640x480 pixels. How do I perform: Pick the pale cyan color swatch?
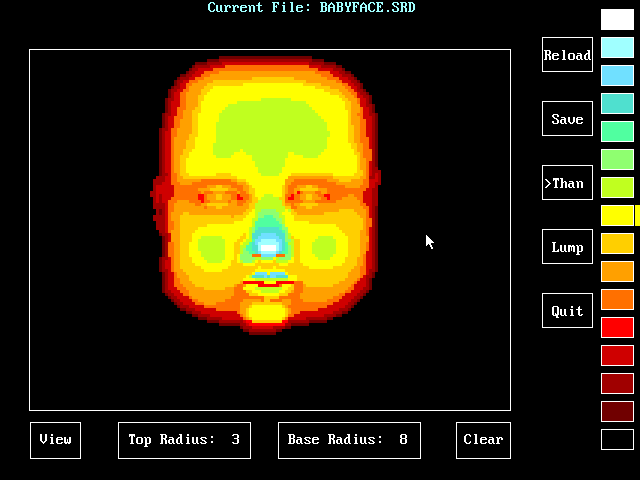tap(617, 48)
